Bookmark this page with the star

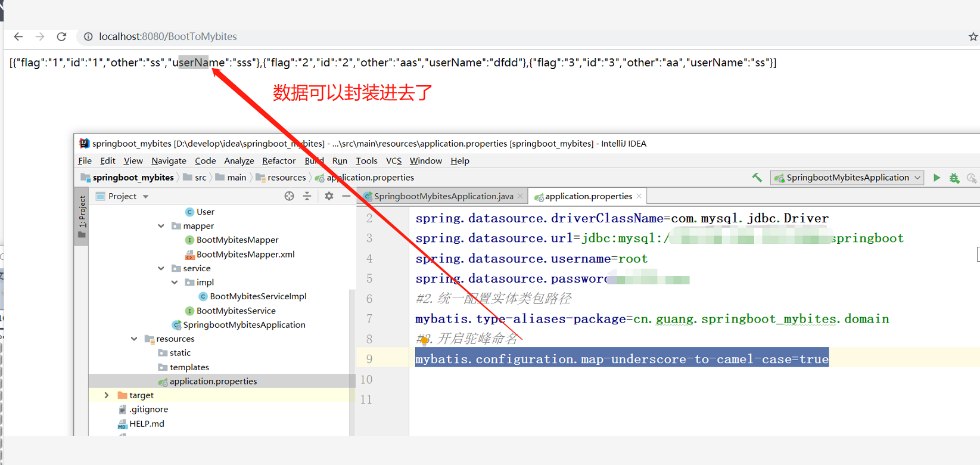pos(973,36)
